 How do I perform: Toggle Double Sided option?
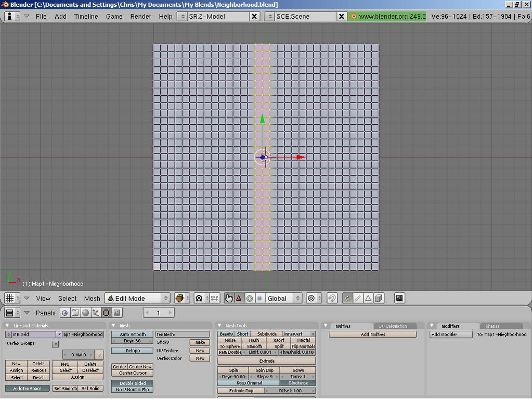coord(132,383)
